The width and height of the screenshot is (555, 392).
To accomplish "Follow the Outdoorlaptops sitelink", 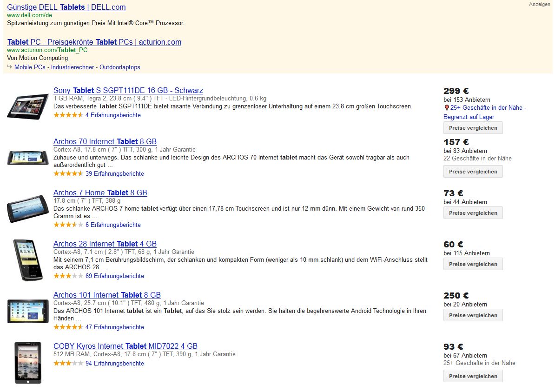I will 119,67.
